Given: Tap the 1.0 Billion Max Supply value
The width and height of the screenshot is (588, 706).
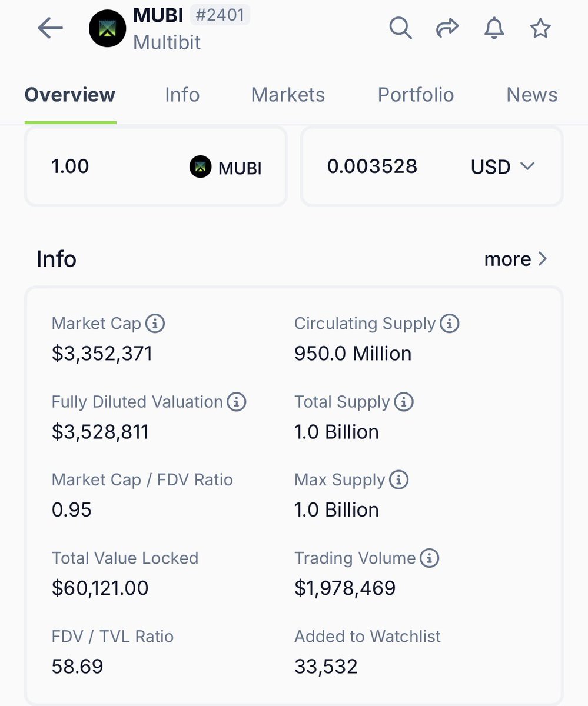Looking at the screenshot, I should coord(337,509).
